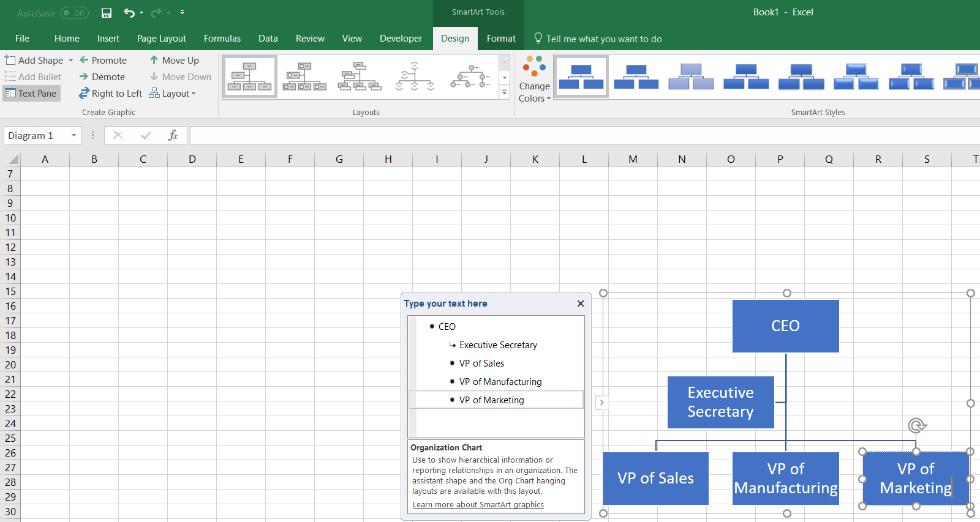Select the second hierarchy layout thumbnail
Screen dimensions: 980x522
tap(304, 76)
